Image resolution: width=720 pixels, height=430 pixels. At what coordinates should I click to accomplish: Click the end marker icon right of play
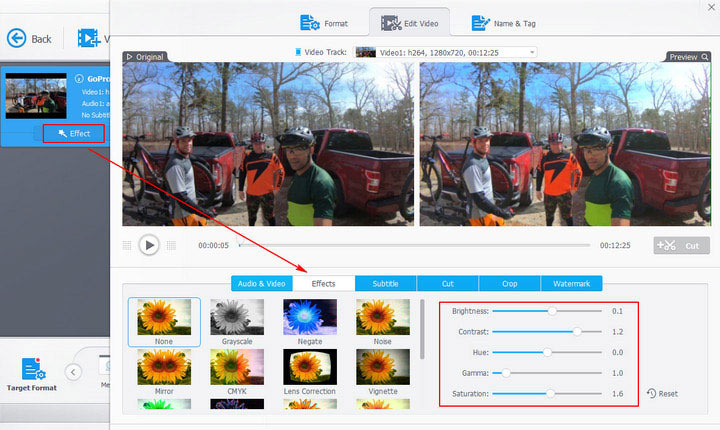[x=171, y=245]
